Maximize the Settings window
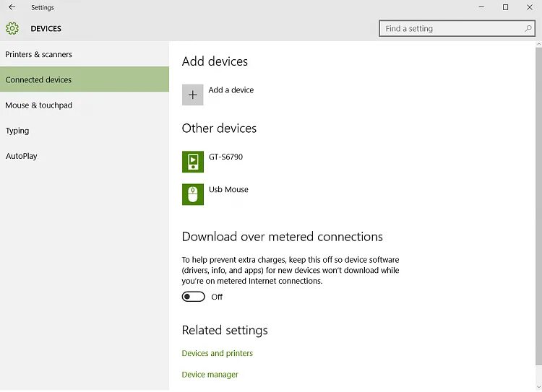 click(505, 7)
